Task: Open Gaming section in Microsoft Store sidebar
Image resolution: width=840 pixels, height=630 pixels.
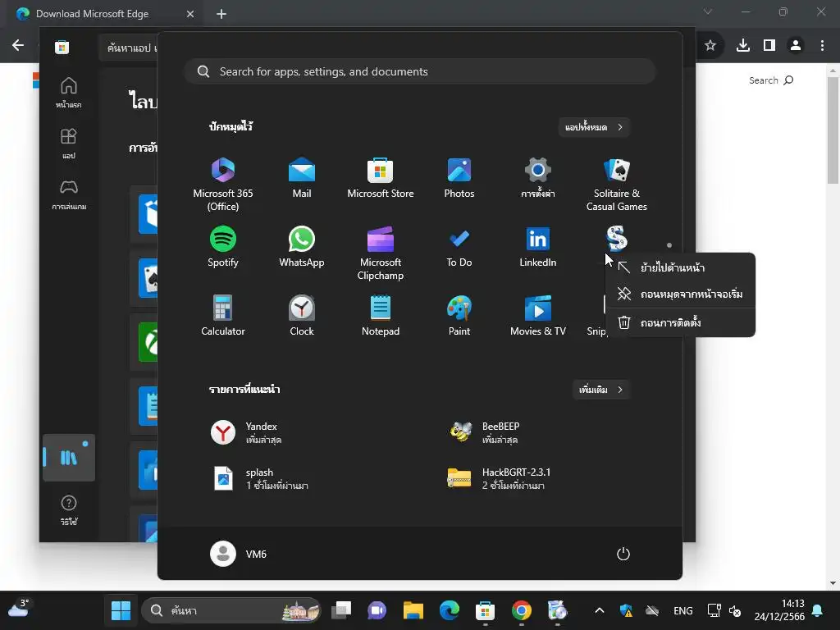Action: pos(69,194)
